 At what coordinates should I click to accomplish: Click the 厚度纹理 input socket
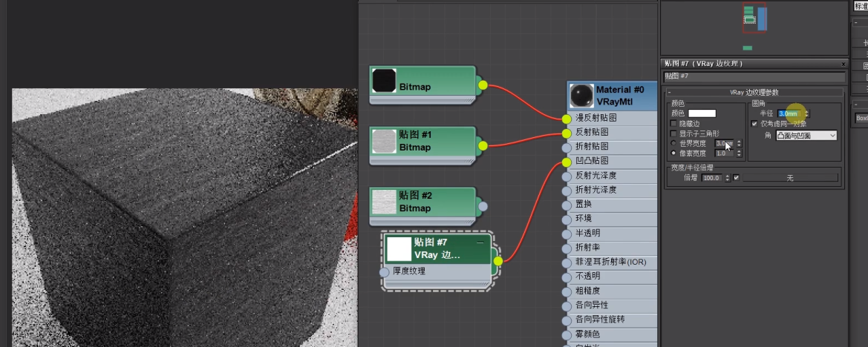pyautogui.click(x=385, y=272)
